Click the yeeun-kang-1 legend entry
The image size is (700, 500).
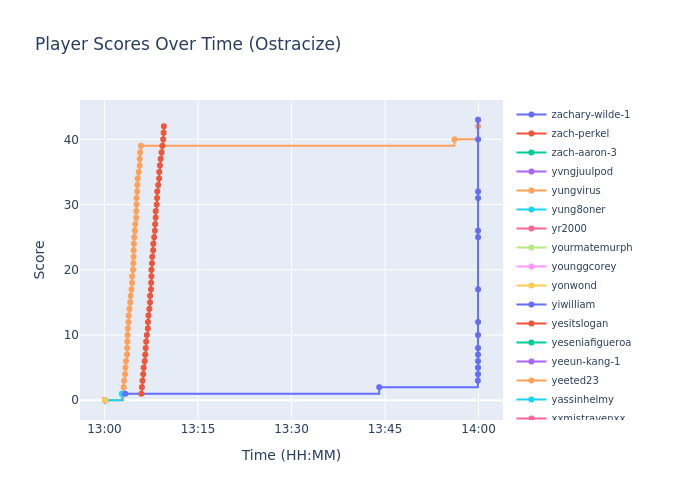tap(585, 362)
